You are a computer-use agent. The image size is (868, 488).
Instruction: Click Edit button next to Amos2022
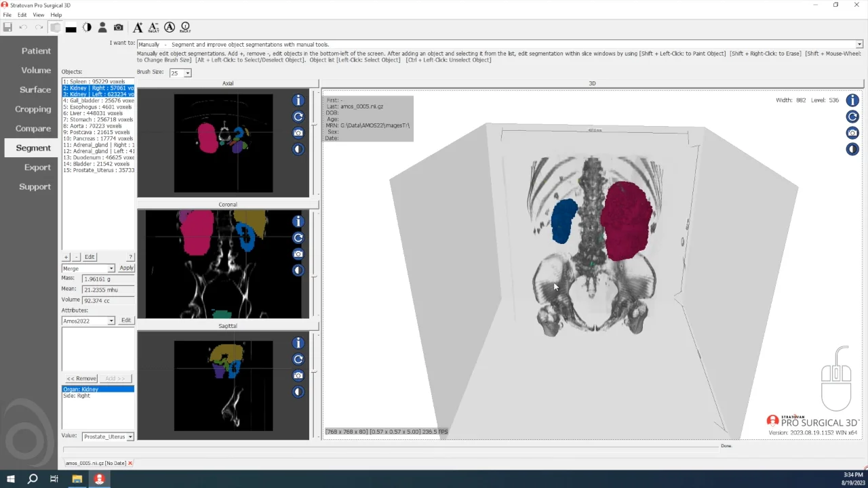click(126, 321)
